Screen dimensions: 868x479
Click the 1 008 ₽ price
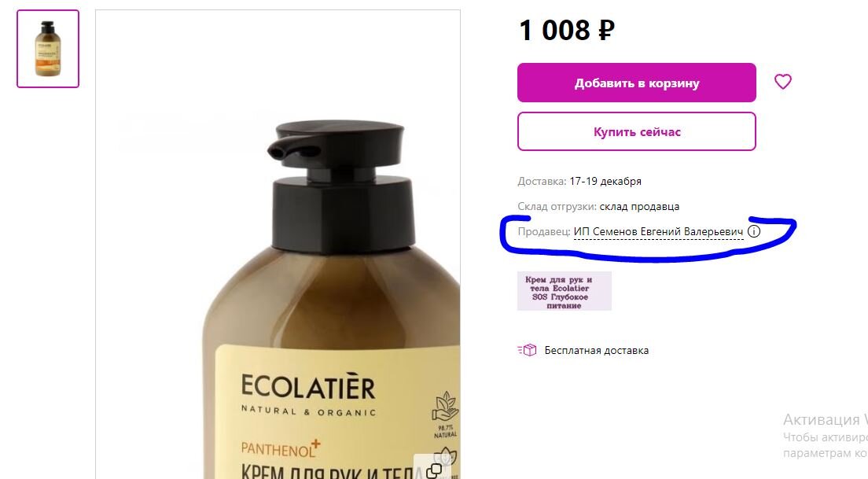click(x=567, y=31)
